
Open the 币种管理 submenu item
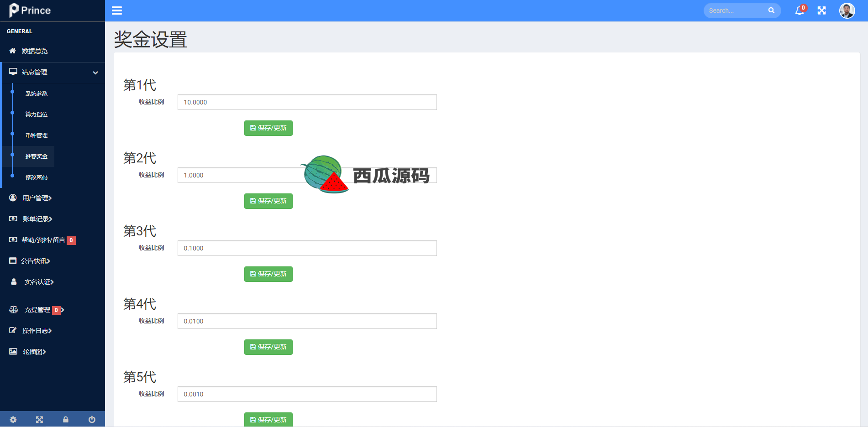37,135
